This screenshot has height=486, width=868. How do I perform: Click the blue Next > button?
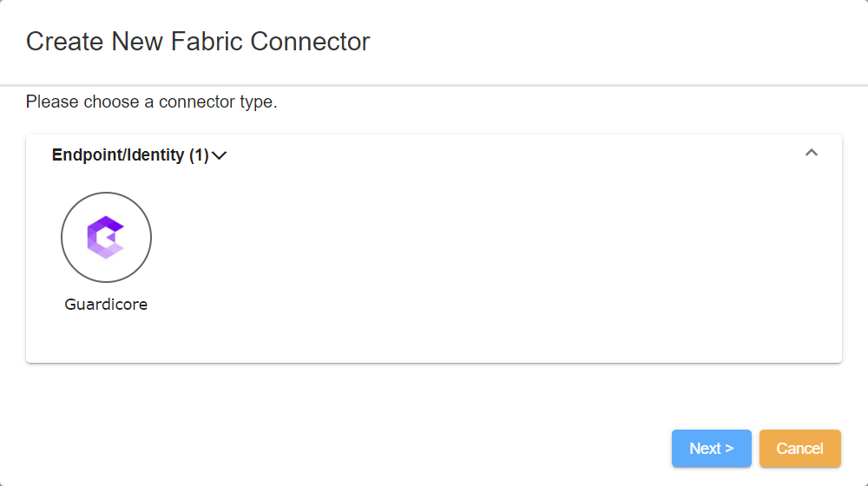tap(711, 448)
